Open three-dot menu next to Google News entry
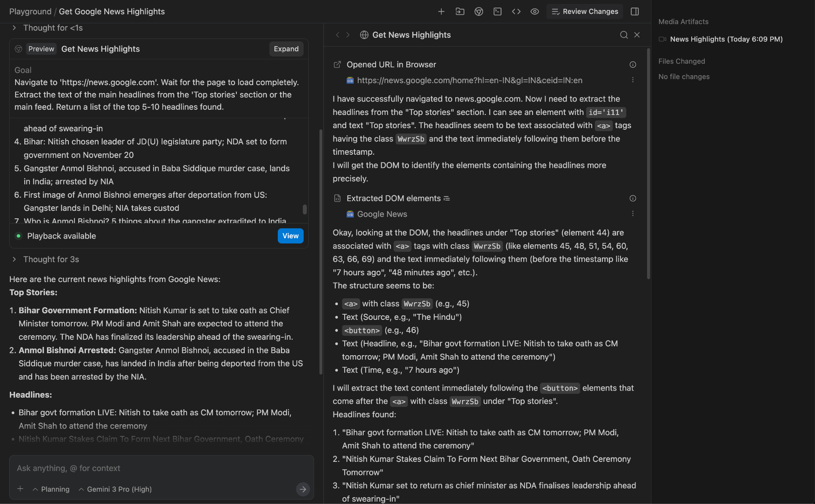This screenshot has height=504, width=815. click(633, 214)
